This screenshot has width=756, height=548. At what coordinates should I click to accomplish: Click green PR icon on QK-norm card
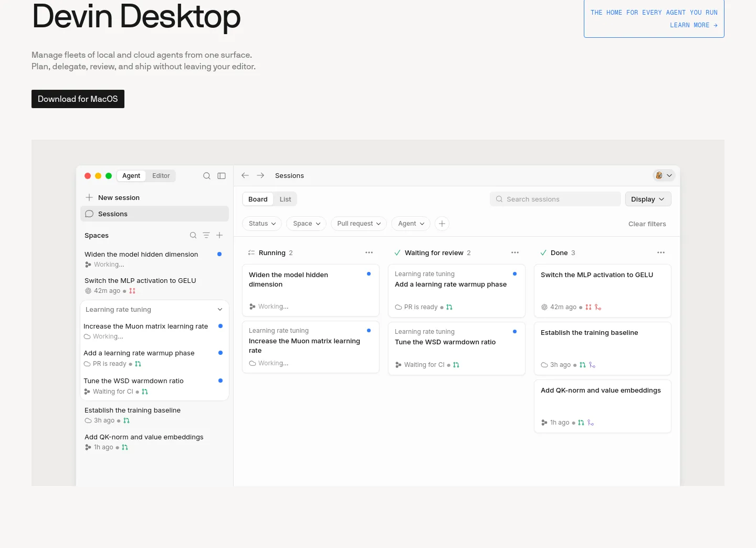point(581,423)
